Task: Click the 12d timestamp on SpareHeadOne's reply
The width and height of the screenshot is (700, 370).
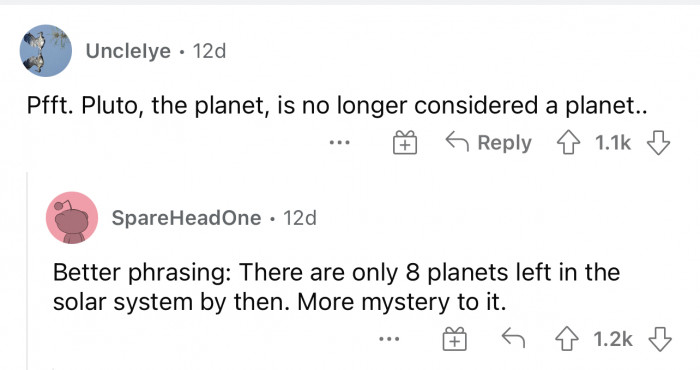Action: (x=300, y=218)
